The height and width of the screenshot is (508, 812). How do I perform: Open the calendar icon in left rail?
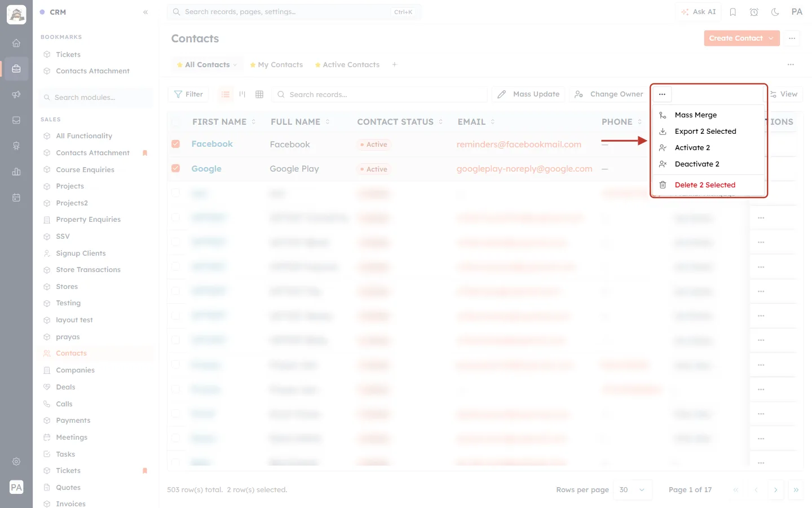16,198
